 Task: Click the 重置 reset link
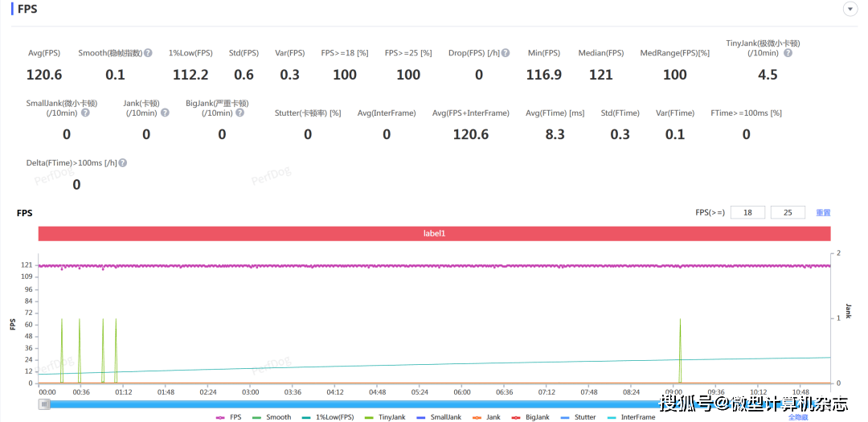click(823, 213)
